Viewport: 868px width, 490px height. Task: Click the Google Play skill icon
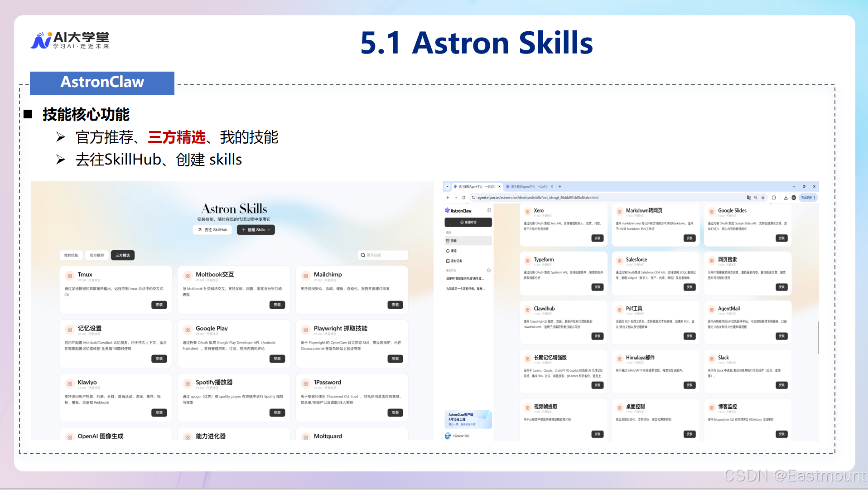(x=188, y=330)
